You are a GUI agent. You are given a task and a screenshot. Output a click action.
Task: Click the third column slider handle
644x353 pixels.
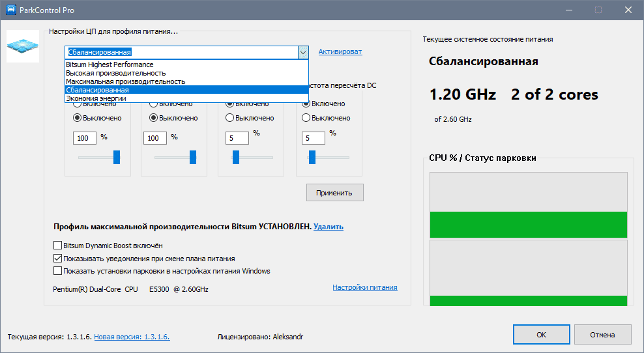(236, 157)
